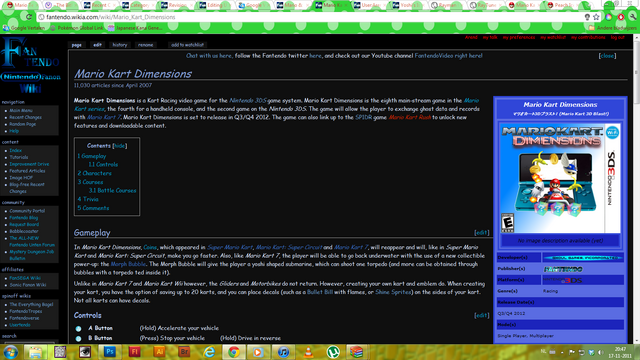Click the colorful round extension icon
The image size is (640, 360).
click(609, 17)
